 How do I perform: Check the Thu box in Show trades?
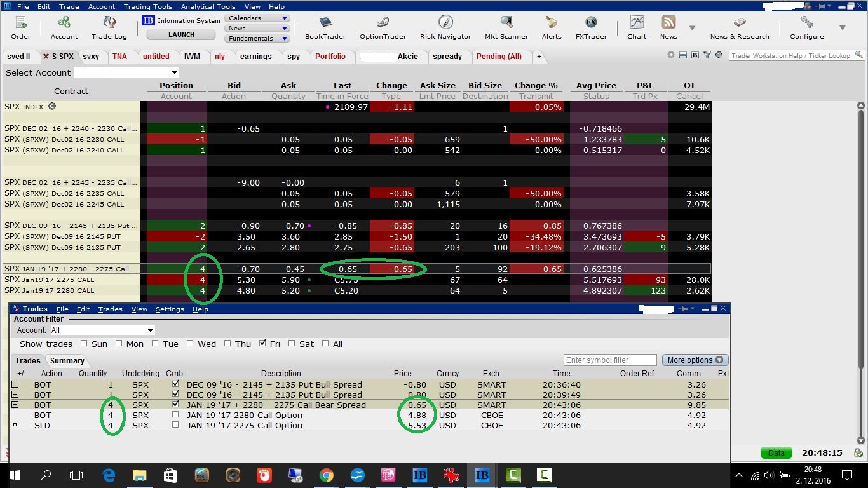(x=227, y=344)
